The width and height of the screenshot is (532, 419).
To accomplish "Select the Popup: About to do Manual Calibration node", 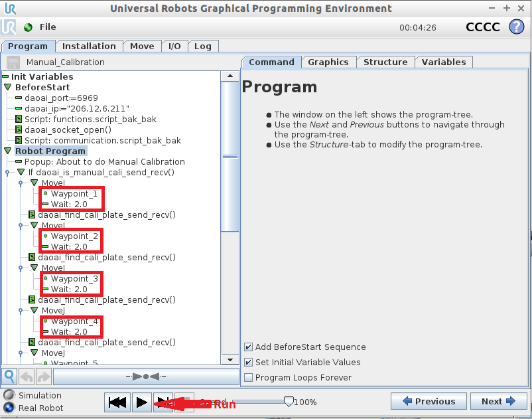I will tap(100, 161).
